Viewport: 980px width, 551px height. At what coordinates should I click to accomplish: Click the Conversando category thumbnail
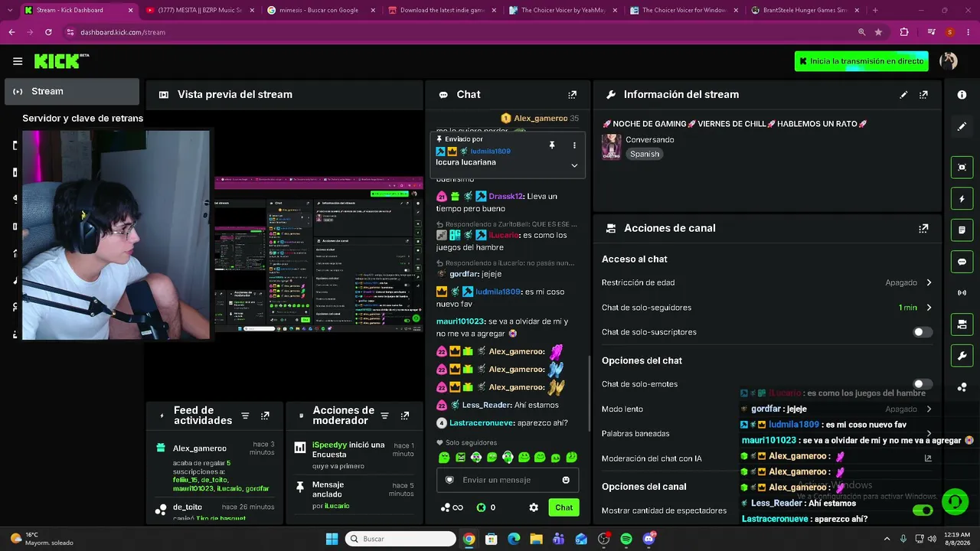611,147
